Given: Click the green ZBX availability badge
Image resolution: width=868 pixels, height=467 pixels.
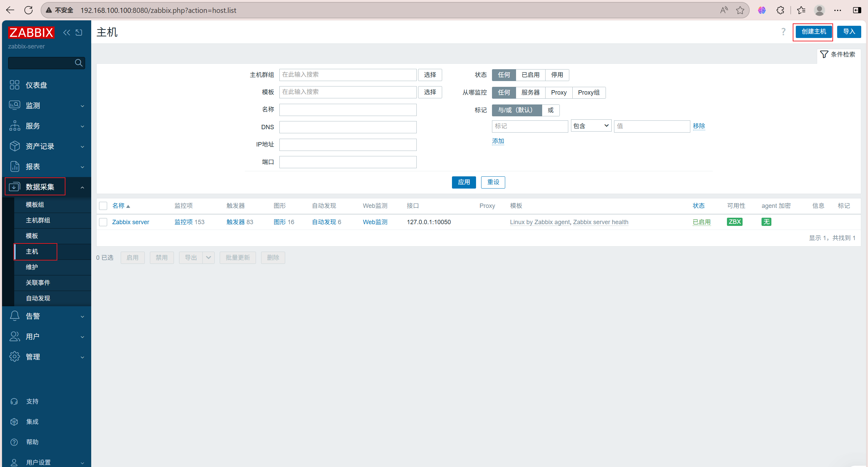Looking at the screenshot, I should pyautogui.click(x=734, y=222).
